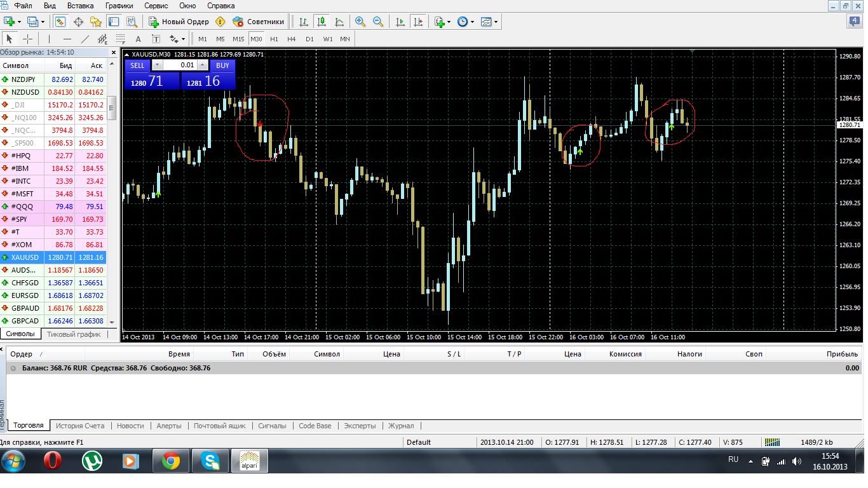Open a new chart with the toolbar icon

pyautogui.click(x=10, y=22)
